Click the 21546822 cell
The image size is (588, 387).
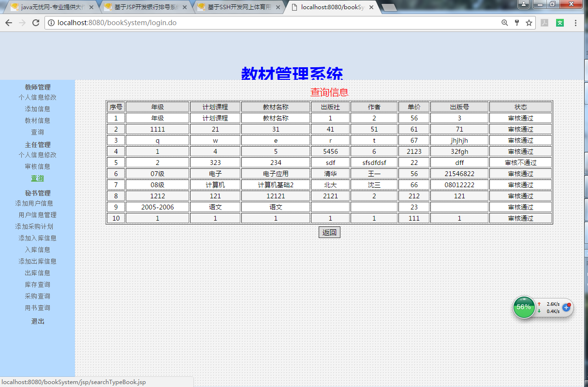coord(459,174)
